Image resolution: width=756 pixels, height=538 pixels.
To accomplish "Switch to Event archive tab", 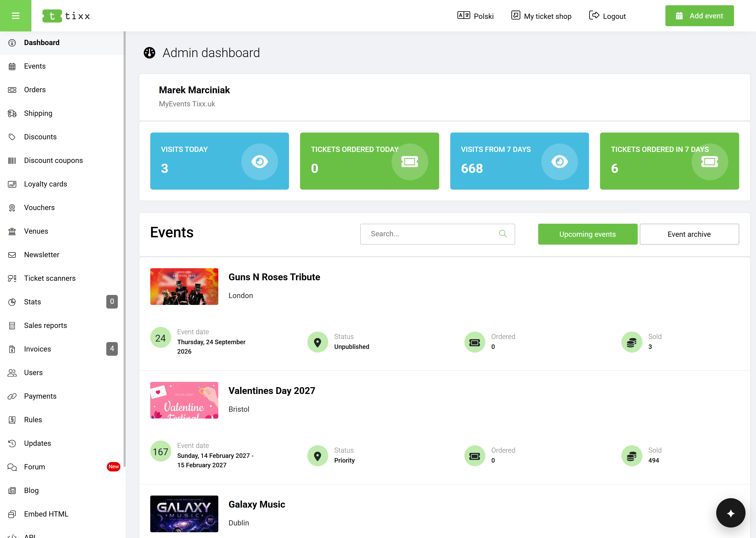I will coord(689,234).
